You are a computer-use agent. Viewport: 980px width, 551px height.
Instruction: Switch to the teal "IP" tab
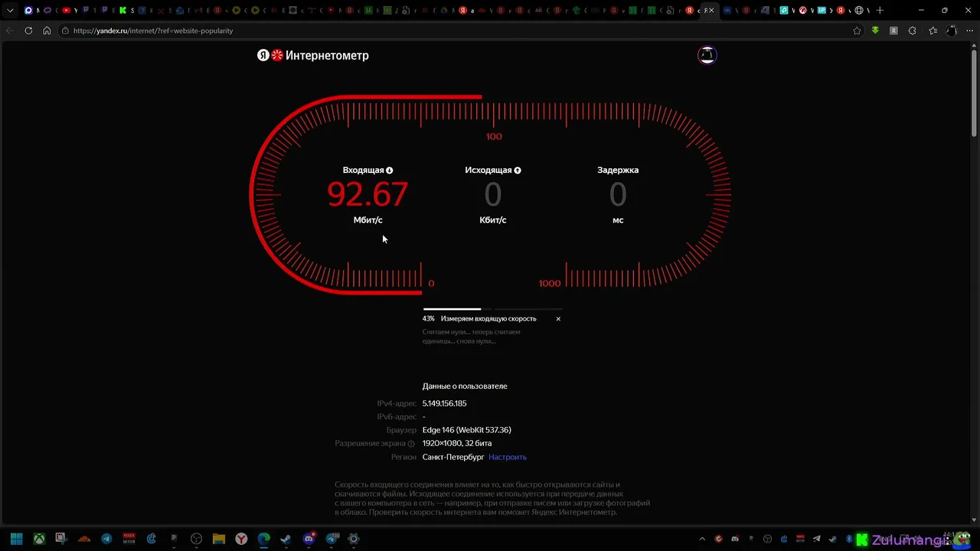click(822, 10)
